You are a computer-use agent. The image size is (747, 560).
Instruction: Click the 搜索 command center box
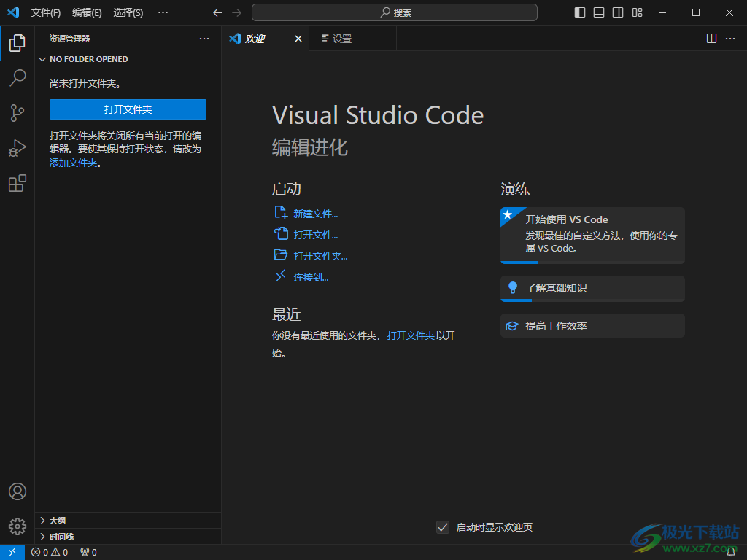[395, 12]
